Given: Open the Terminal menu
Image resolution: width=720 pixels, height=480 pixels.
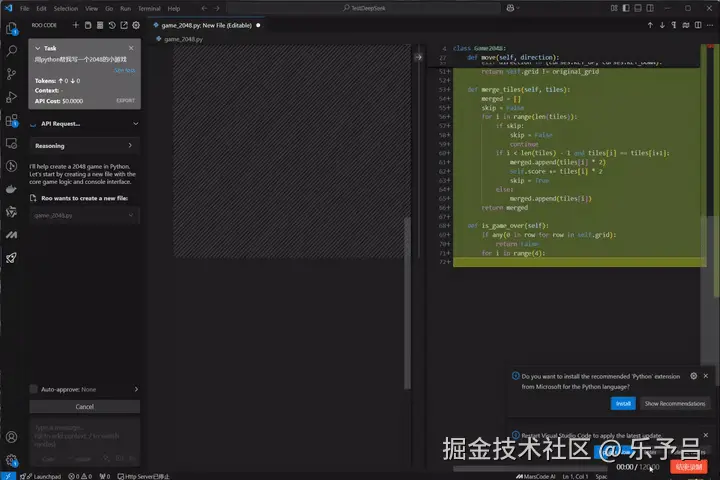Looking at the screenshot, I should pos(149,8).
